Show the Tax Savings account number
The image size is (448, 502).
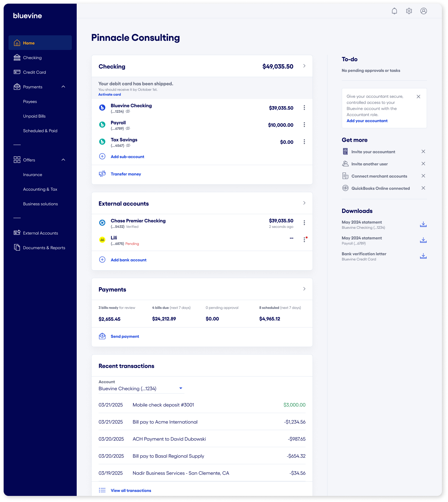point(128,146)
